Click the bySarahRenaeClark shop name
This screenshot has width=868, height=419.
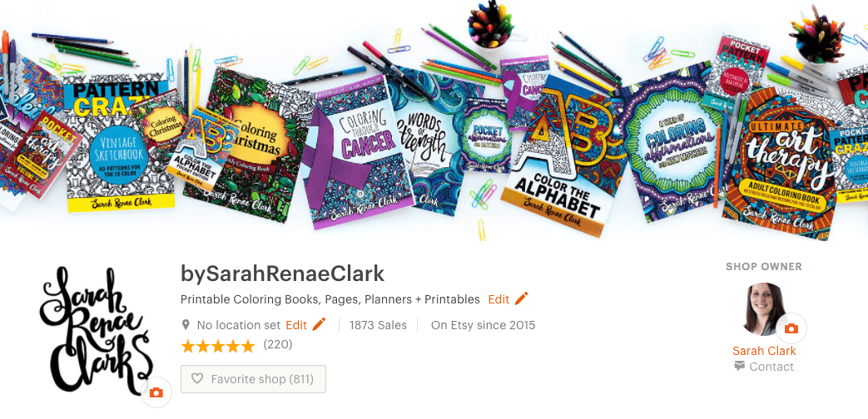282,274
